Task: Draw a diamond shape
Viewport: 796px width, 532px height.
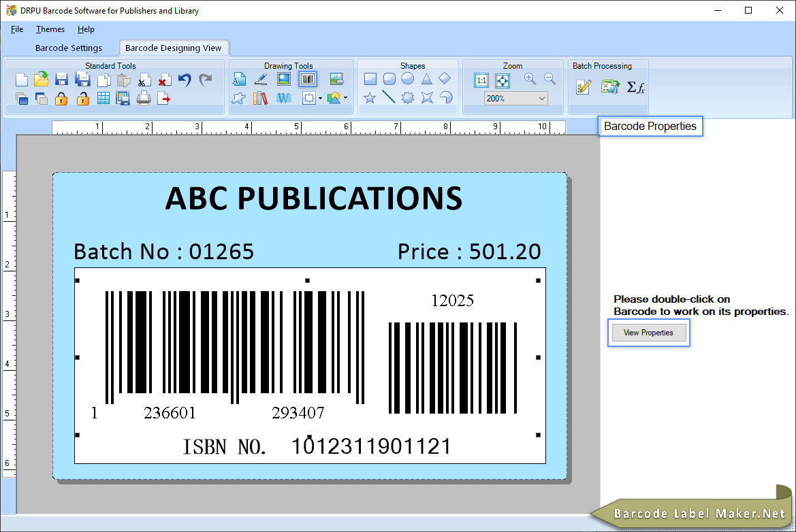Action: pyautogui.click(x=445, y=78)
